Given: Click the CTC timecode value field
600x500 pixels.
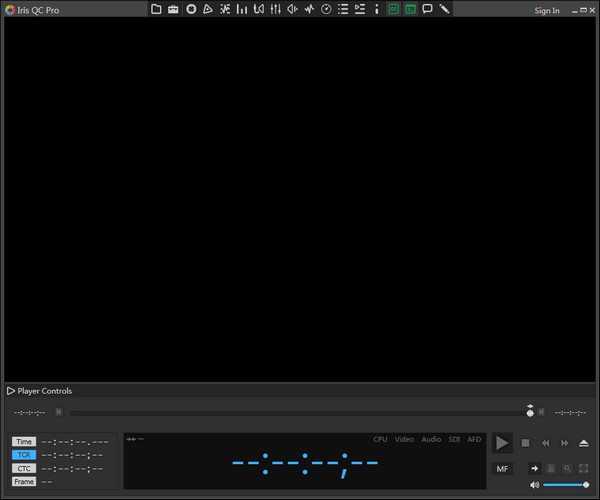Looking at the screenshot, I should [x=72, y=469].
